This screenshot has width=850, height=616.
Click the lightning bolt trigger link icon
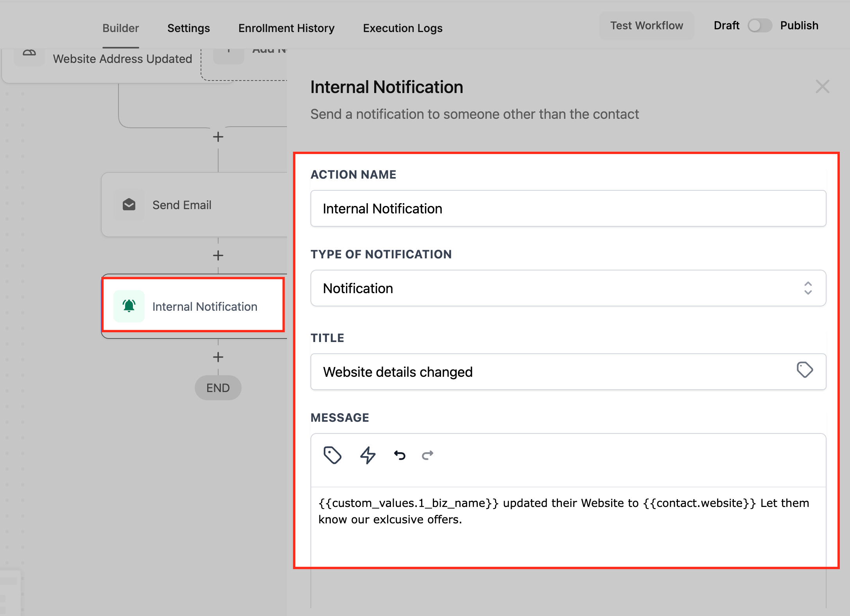point(368,455)
